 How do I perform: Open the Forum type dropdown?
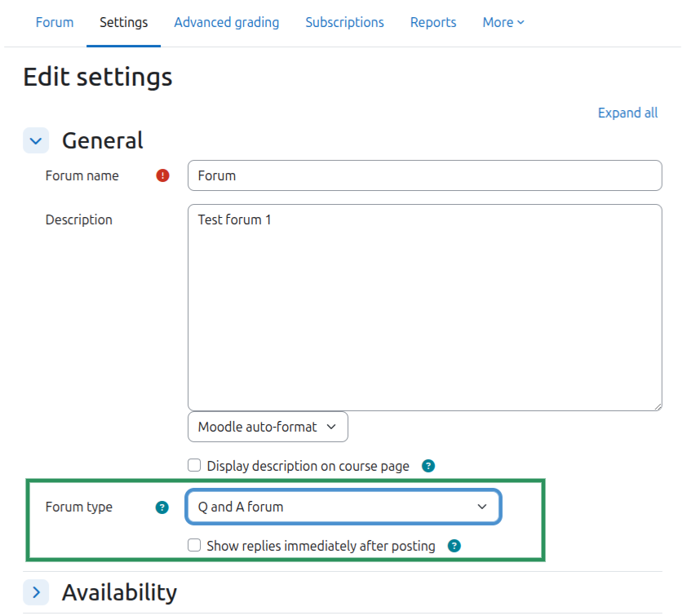(x=343, y=507)
